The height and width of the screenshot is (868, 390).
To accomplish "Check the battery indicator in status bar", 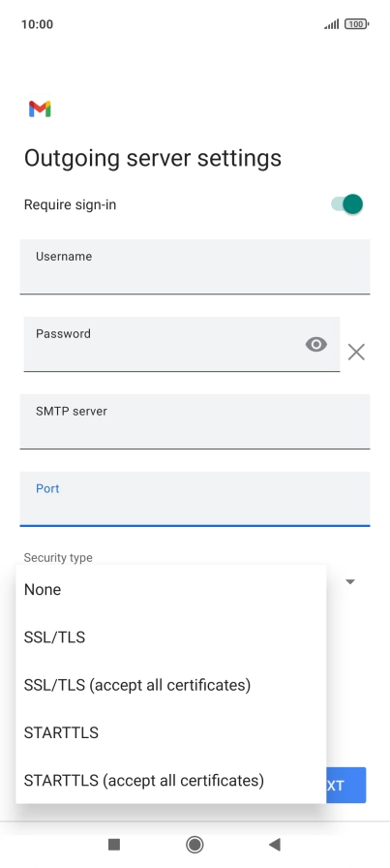I will point(357,24).
